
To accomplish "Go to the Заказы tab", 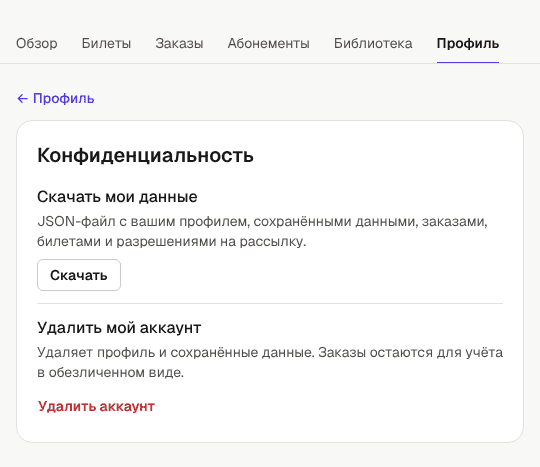I will pyautogui.click(x=179, y=43).
